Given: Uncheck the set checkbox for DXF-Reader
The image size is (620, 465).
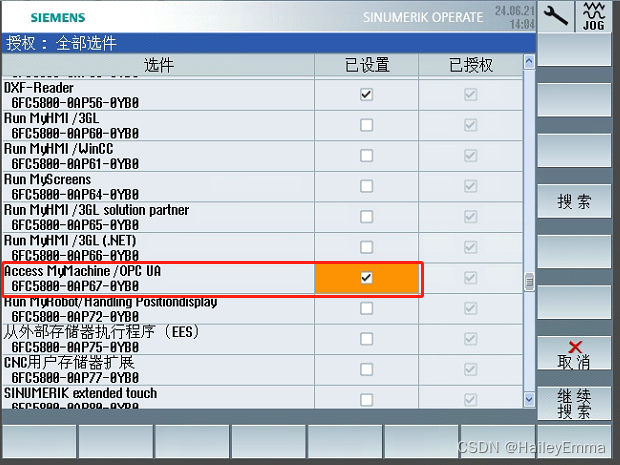Looking at the screenshot, I should click(x=366, y=95).
